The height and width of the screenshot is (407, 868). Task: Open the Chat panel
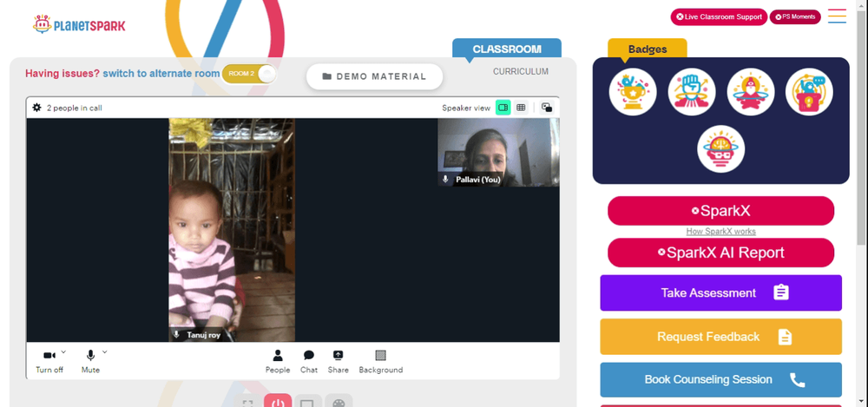point(309,361)
